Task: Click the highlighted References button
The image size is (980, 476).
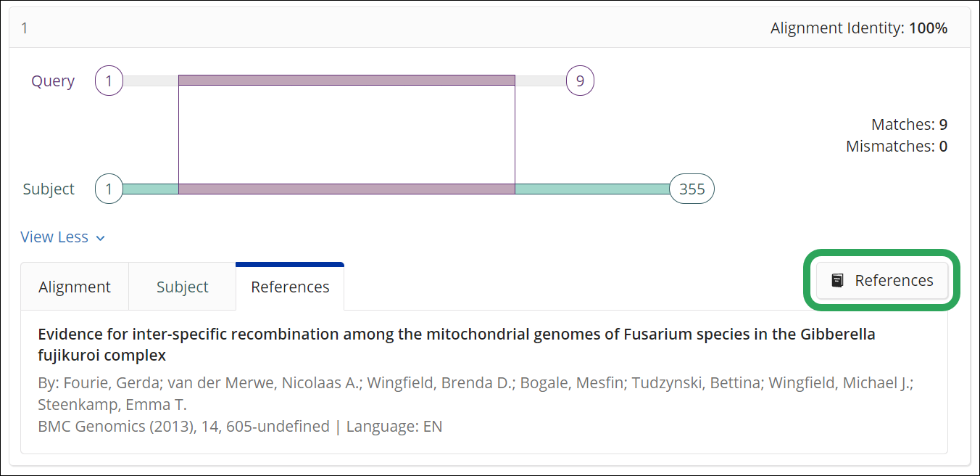Action: click(x=881, y=280)
